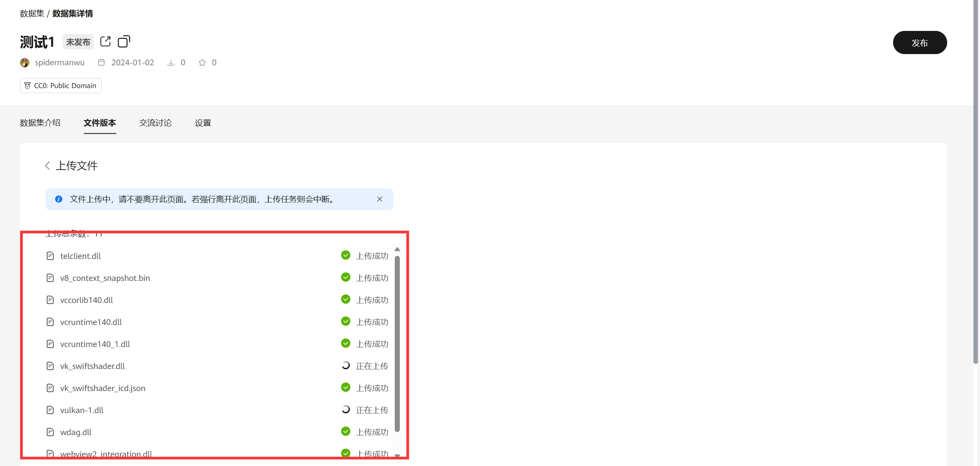Click the 数据集 breadcrumb link

(x=32, y=14)
